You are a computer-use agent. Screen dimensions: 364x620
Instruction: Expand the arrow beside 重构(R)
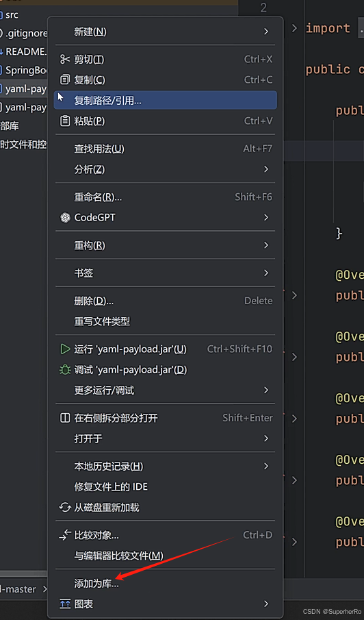[266, 245]
